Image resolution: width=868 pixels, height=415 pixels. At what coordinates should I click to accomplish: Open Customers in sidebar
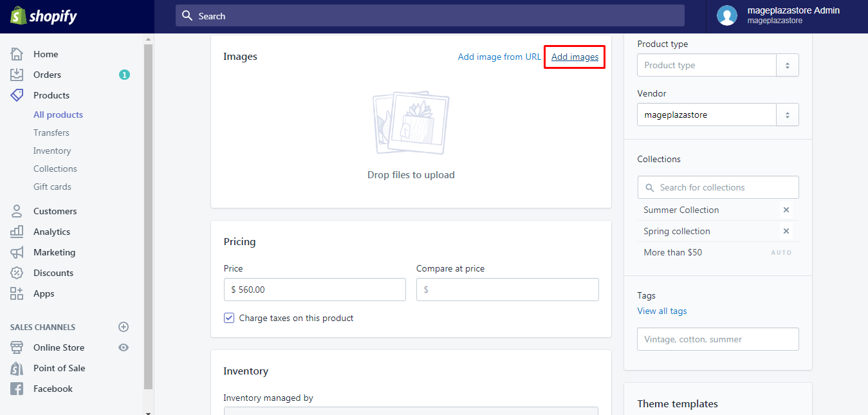[55, 211]
